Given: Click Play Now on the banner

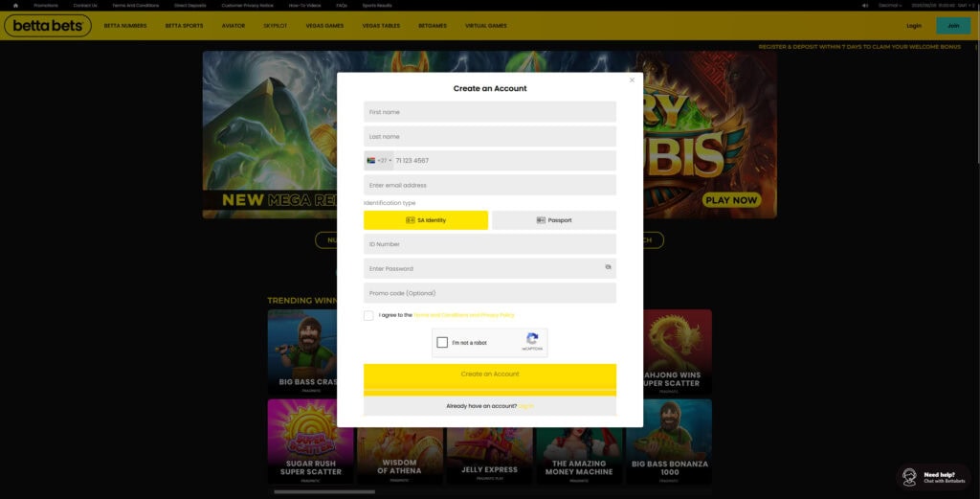Looking at the screenshot, I should tap(731, 200).
